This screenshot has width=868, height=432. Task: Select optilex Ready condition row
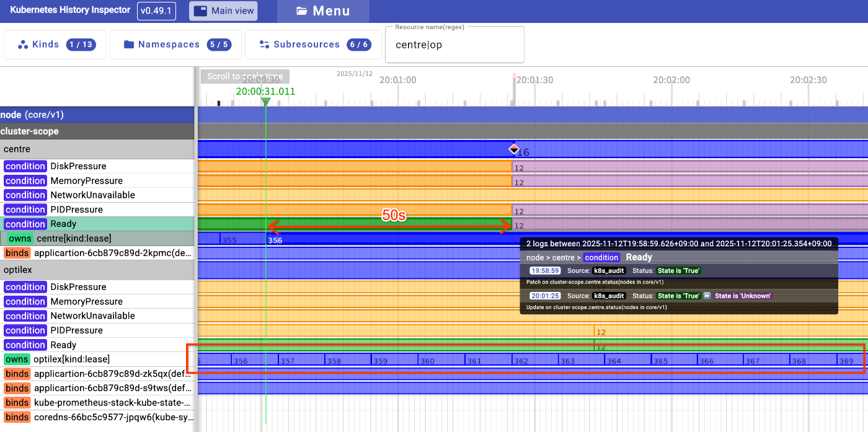pyautogui.click(x=98, y=345)
